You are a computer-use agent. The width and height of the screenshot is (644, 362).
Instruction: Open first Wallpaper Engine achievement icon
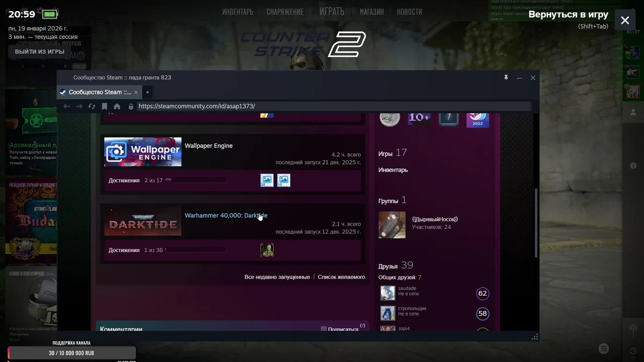[x=267, y=180]
